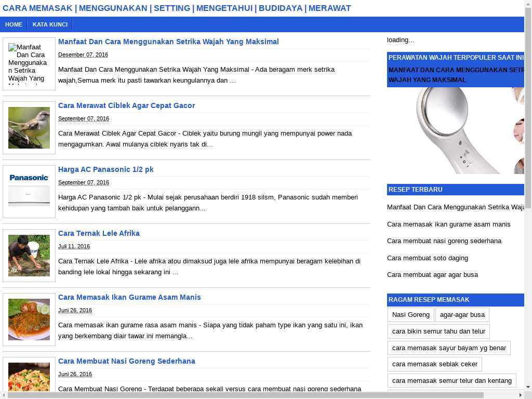
Task: Open sidebar link Cara membuat agar agar busa
Action: pos(432,275)
